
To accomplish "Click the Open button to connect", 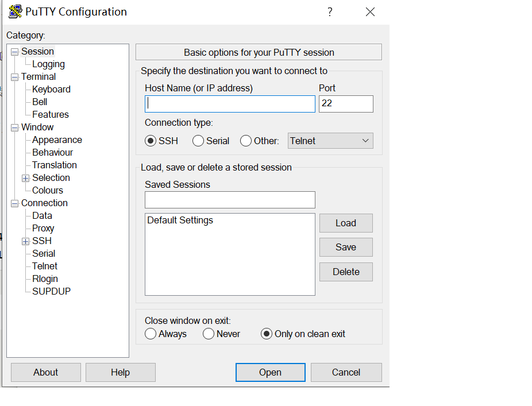I will 270,372.
